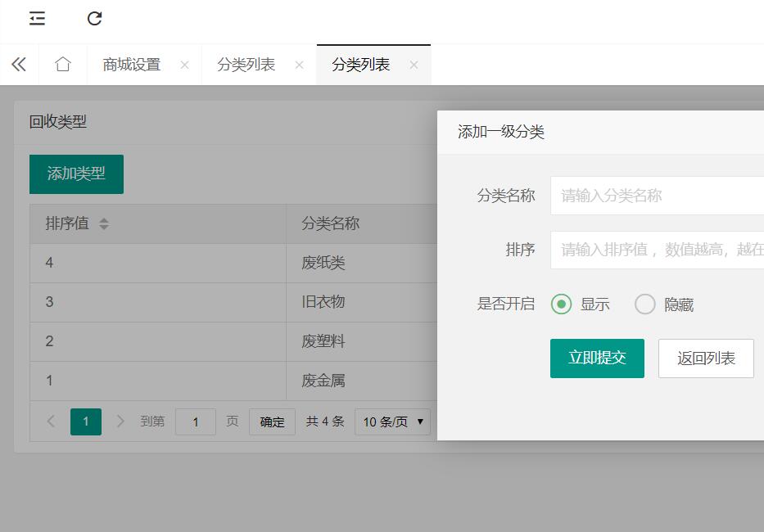The height and width of the screenshot is (532, 764).
Task: Click sort value 1 in 废金属 row
Action: click(x=158, y=381)
